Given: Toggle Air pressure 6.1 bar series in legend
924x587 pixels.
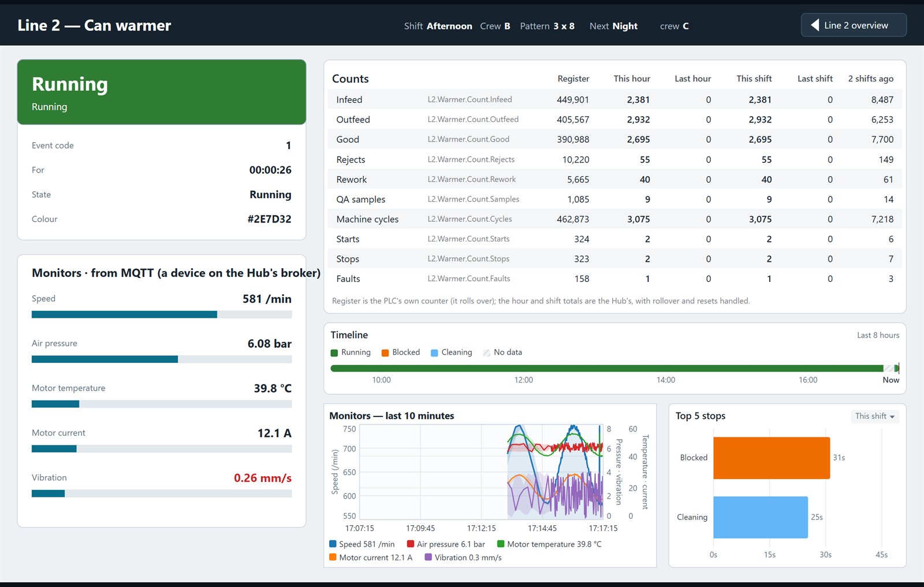Looking at the screenshot, I should pyautogui.click(x=446, y=544).
